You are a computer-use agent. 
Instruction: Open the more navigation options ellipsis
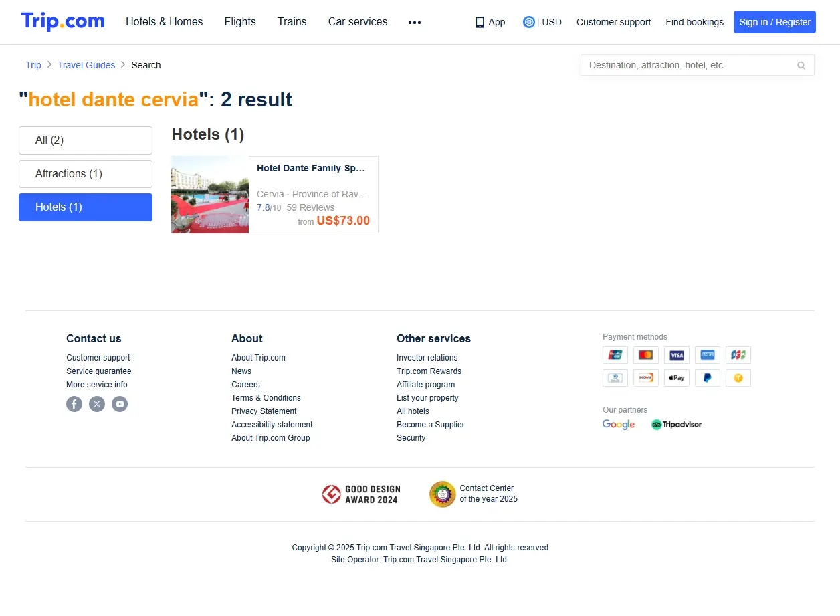415,22
